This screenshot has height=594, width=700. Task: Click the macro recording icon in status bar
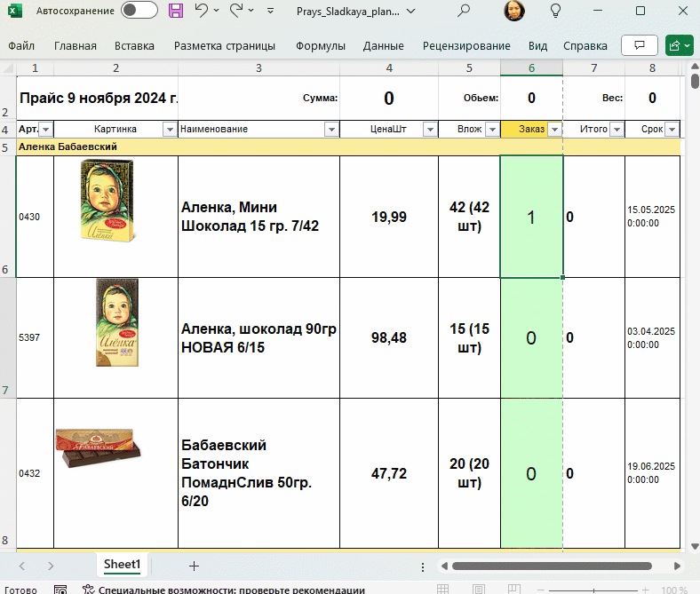click(x=60, y=590)
